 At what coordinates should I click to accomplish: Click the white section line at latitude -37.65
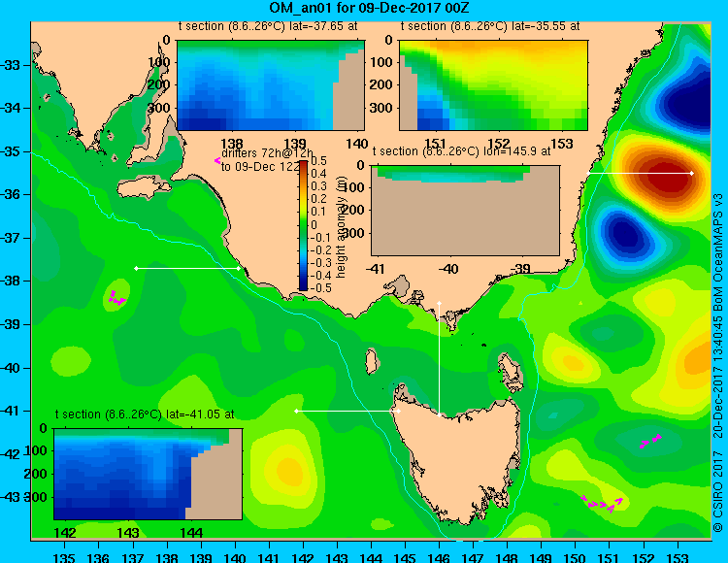[187, 268]
